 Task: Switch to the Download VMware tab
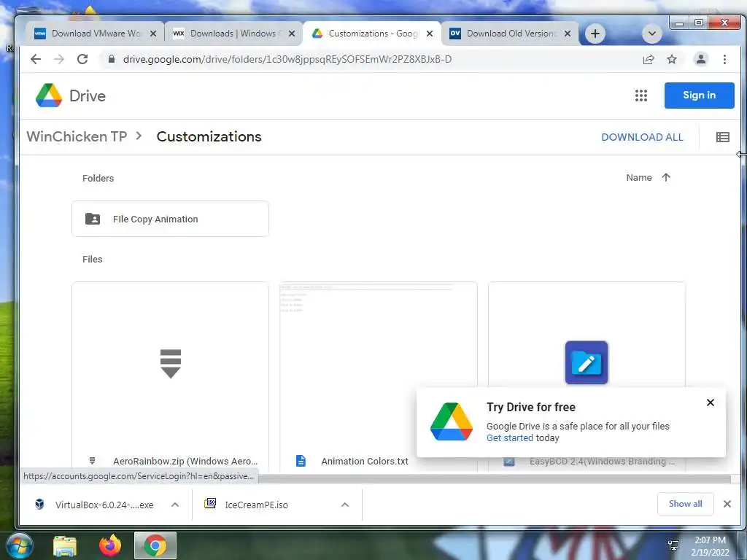click(x=96, y=34)
